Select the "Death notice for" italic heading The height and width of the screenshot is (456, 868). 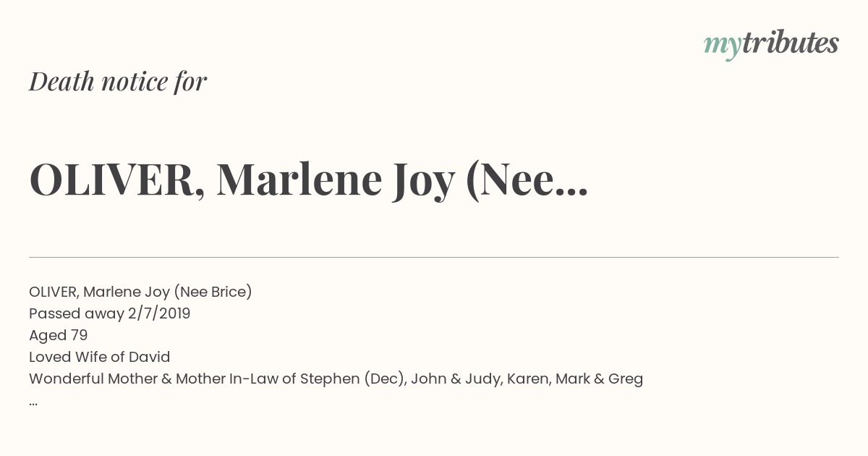(118, 82)
